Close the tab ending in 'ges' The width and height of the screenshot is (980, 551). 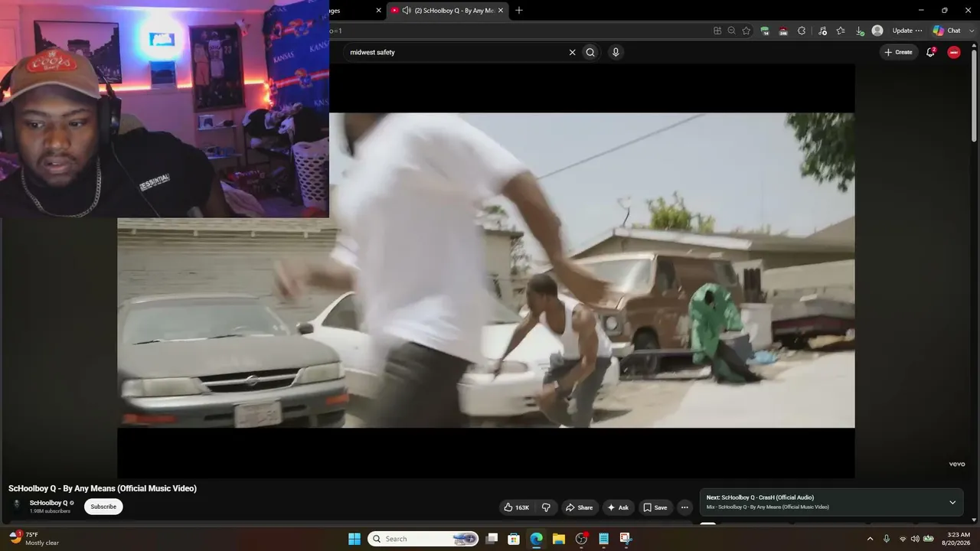point(378,11)
